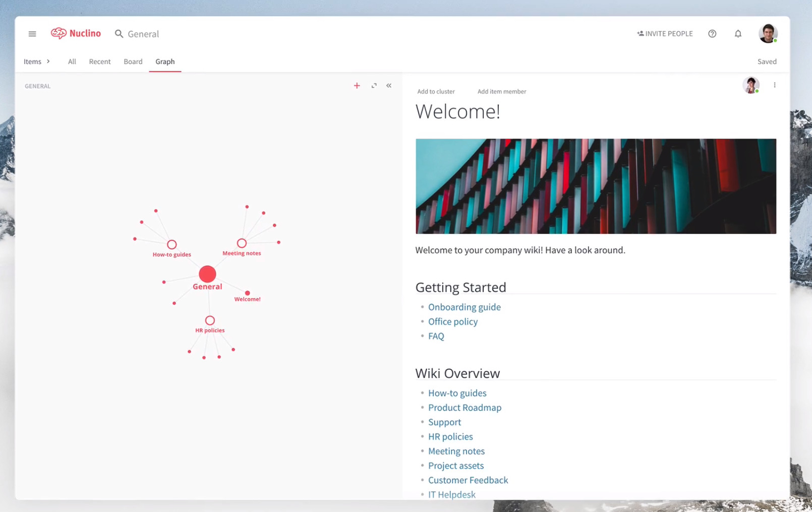812x512 pixels.
Task: Open the item three-dot options menu
Action: (775, 85)
